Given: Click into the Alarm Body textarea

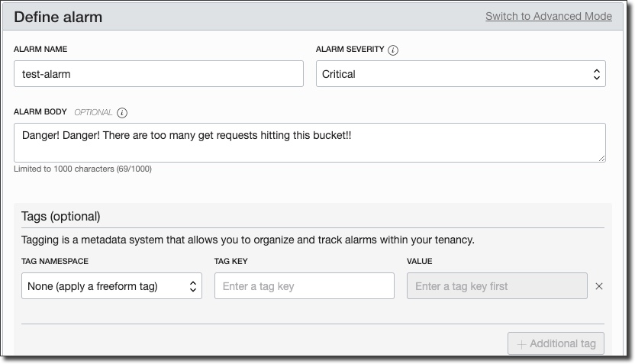Looking at the screenshot, I should coord(309,142).
